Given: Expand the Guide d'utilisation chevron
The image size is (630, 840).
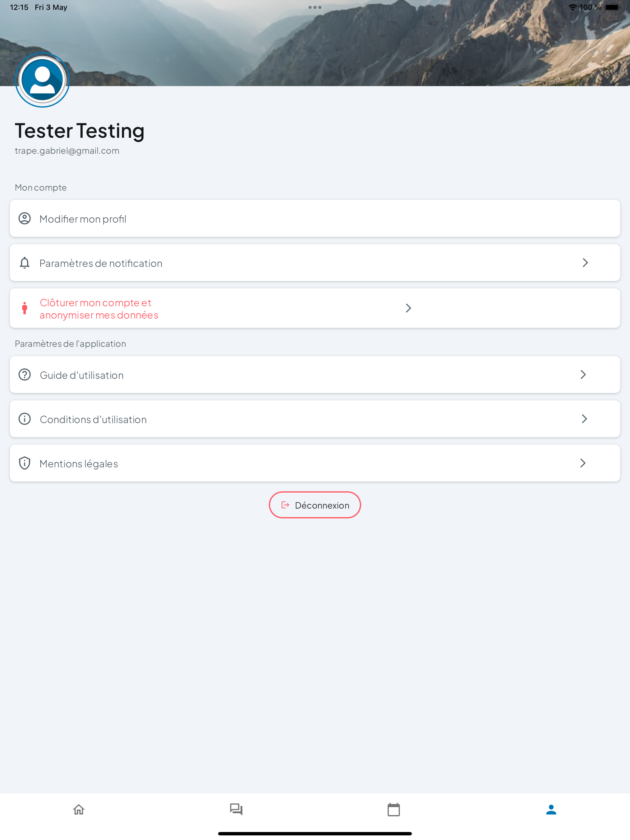Looking at the screenshot, I should tap(583, 375).
